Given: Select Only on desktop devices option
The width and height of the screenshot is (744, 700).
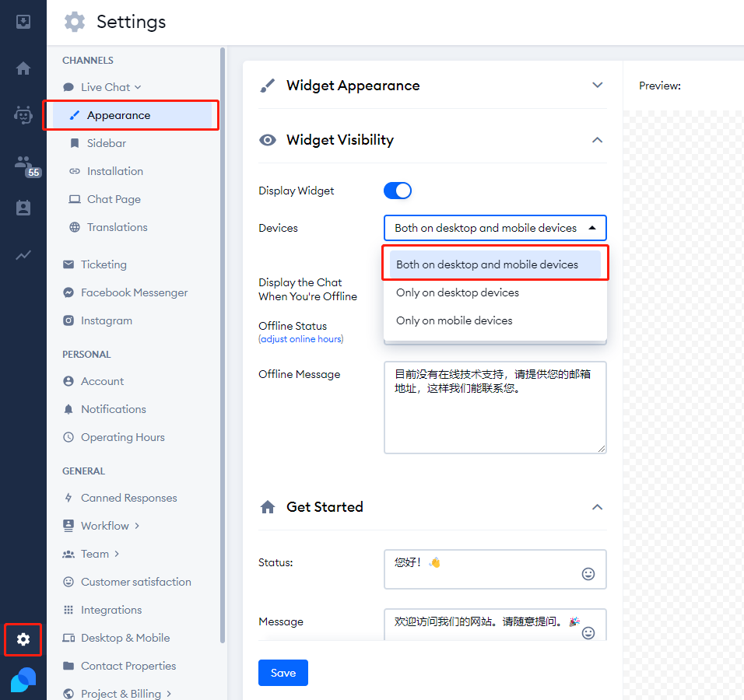Looking at the screenshot, I should [x=458, y=292].
